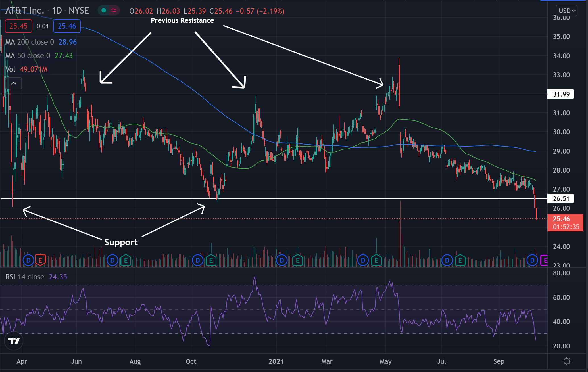Viewport: 588px width, 372px height.
Task: Select the Vol 49.071M indicator legend
Action: coord(26,69)
